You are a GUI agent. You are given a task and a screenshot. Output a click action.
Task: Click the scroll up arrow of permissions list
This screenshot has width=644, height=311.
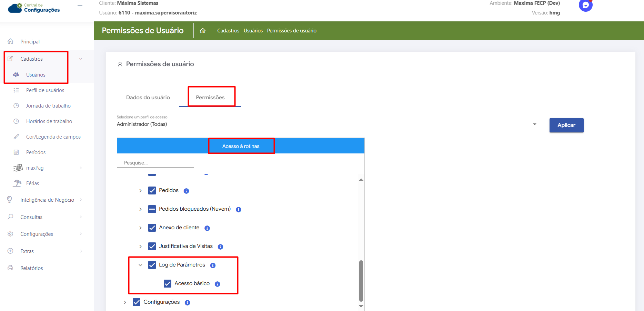click(361, 180)
